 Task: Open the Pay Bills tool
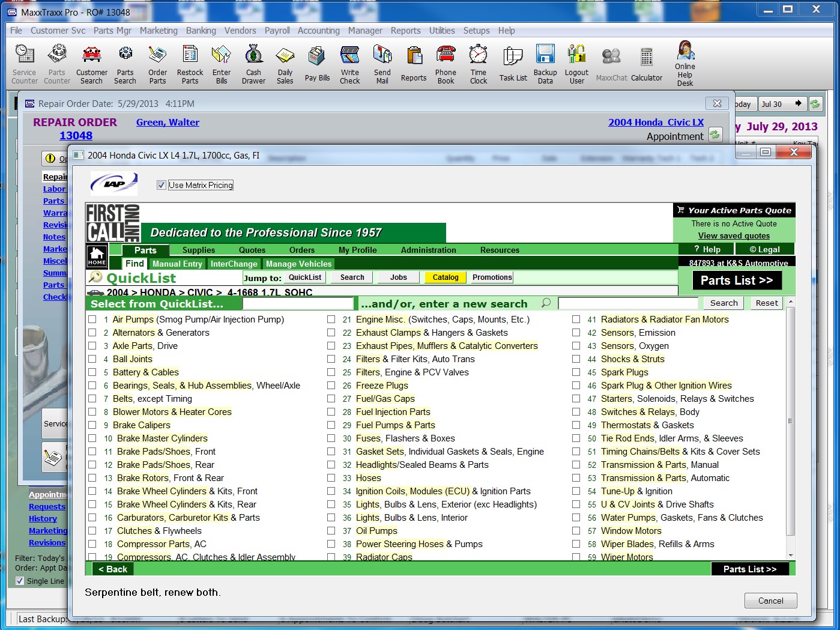[317, 64]
